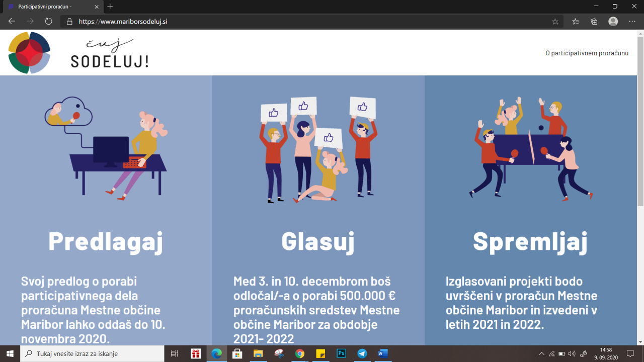The height and width of the screenshot is (362, 644).
Task: Open the Edge Settings and more menu
Action: tap(632, 22)
